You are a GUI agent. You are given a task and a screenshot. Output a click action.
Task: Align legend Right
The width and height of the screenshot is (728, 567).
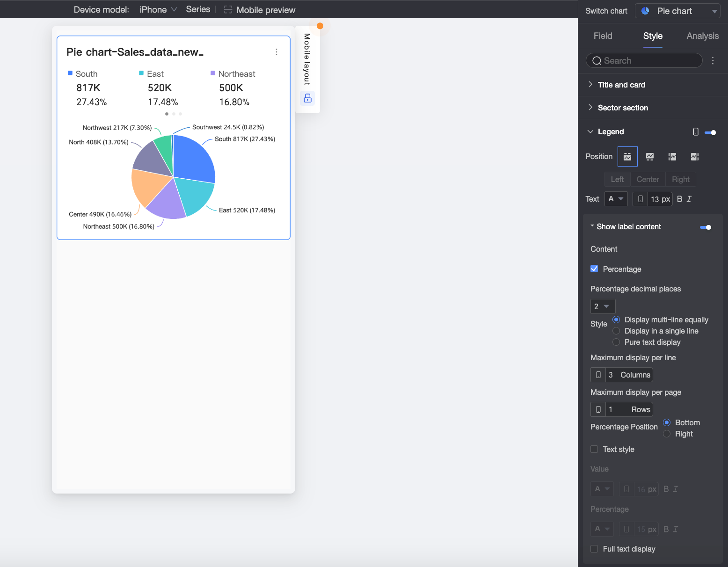tap(681, 179)
